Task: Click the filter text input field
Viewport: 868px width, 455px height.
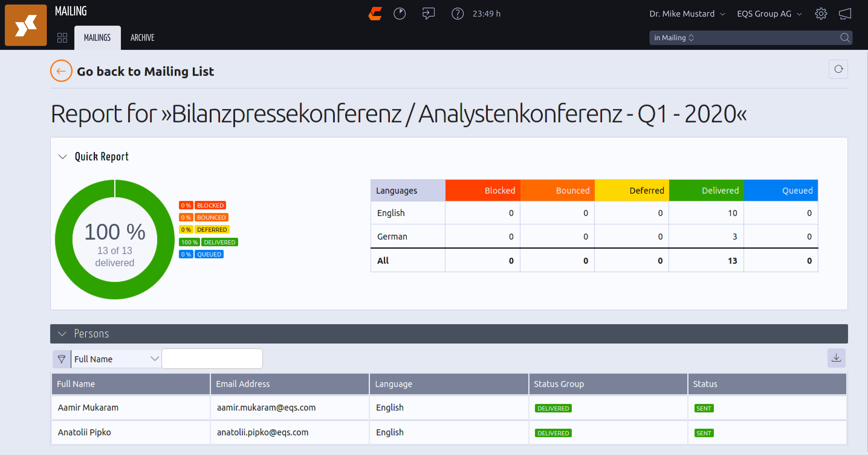Action: point(212,359)
